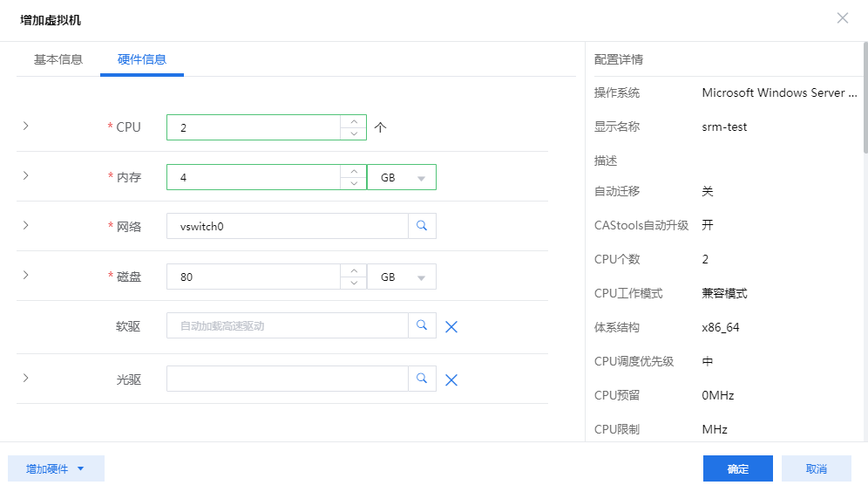This screenshot has height=492, width=868.
Task: Increase CPU count with up arrow
Action: click(x=353, y=121)
